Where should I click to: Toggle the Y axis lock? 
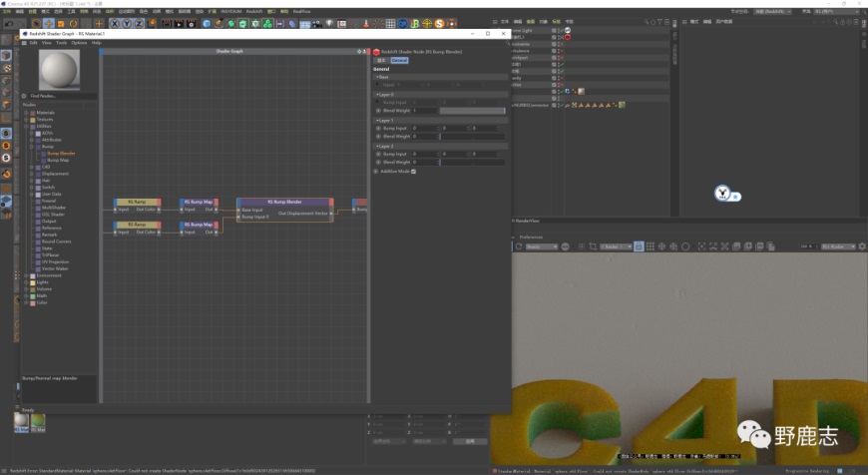[x=127, y=23]
